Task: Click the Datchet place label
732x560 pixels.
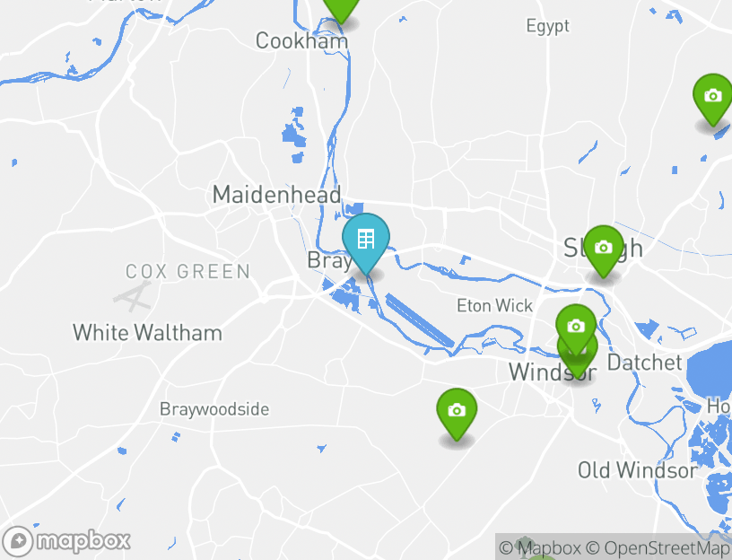Action: coord(645,363)
